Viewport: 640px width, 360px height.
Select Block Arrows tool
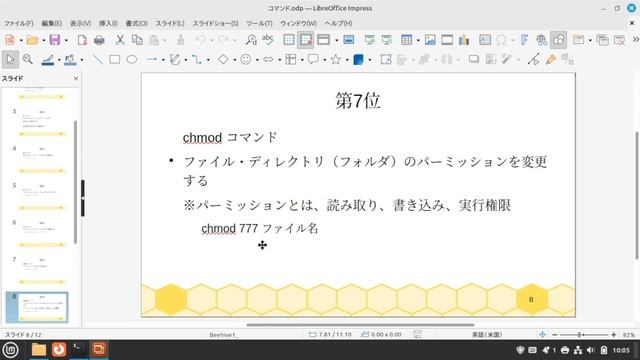tap(268, 60)
